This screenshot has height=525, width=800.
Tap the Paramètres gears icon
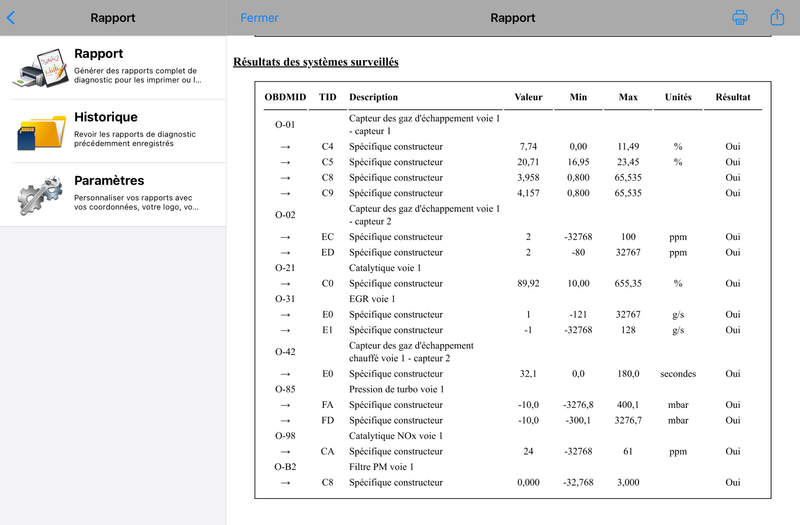(x=40, y=195)
